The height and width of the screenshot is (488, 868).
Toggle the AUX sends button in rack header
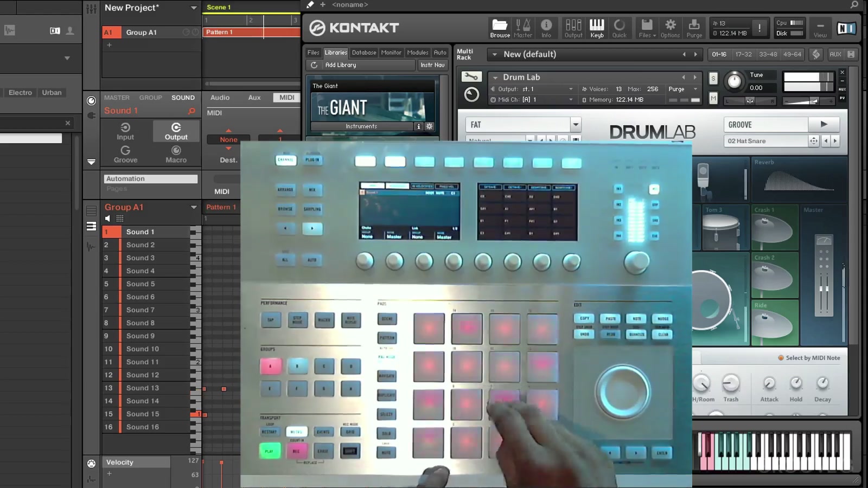point(835,54)
